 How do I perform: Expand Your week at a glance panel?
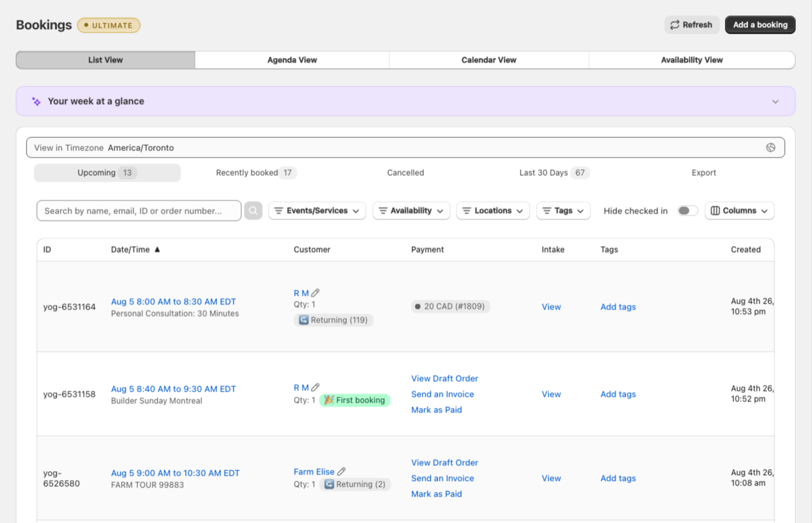(775, 101)
